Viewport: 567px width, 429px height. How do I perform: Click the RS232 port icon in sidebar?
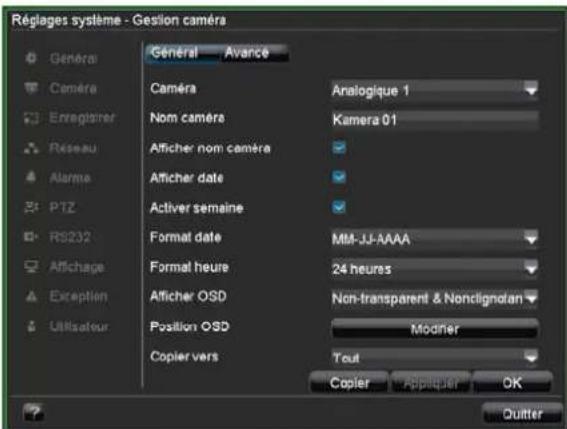pos(31,237)
